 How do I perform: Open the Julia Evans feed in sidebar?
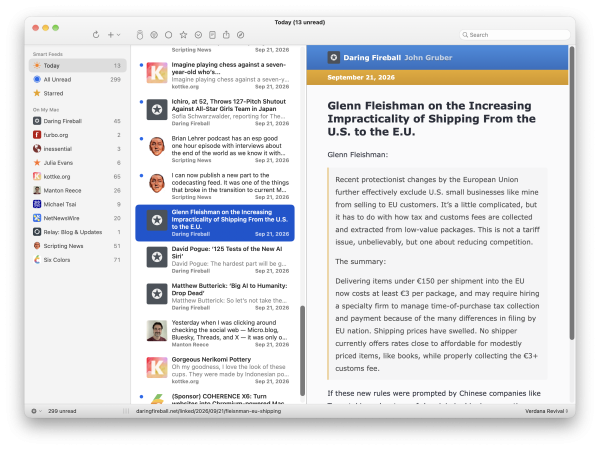point(78,163)
